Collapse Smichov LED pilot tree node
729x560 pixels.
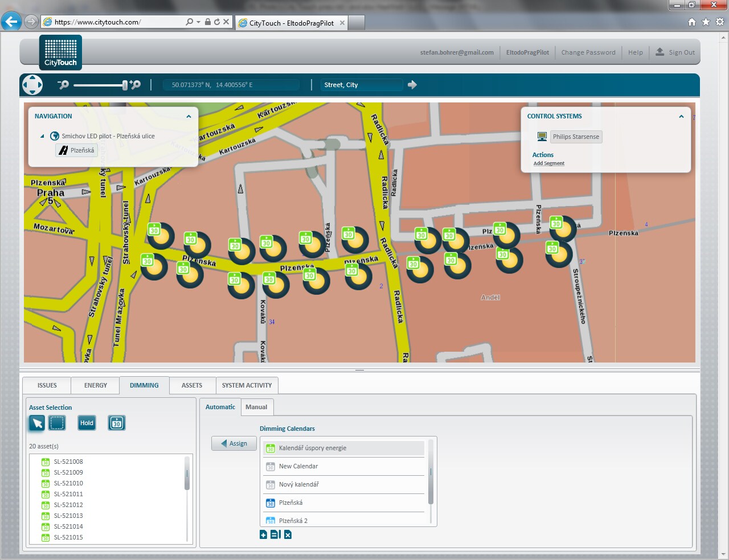tap(42, 137)
